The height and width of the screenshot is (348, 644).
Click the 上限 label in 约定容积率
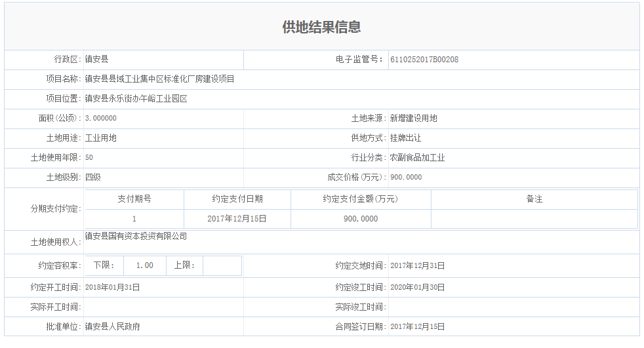(184, 265)
